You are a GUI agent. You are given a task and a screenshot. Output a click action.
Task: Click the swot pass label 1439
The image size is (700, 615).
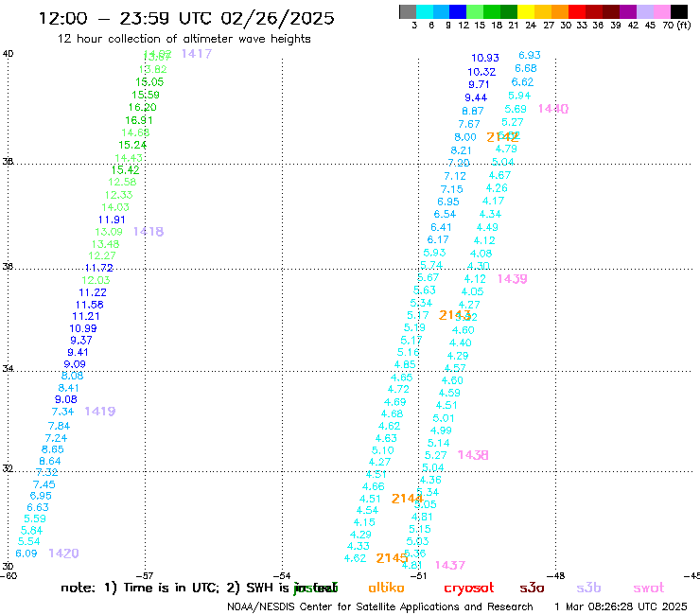pos(512,279)
